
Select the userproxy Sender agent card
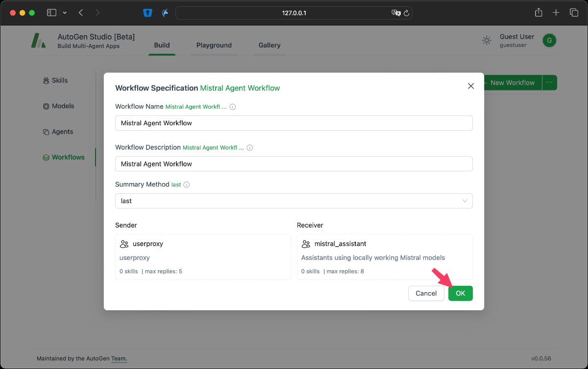pyautogui.click(x=203, y=257)
